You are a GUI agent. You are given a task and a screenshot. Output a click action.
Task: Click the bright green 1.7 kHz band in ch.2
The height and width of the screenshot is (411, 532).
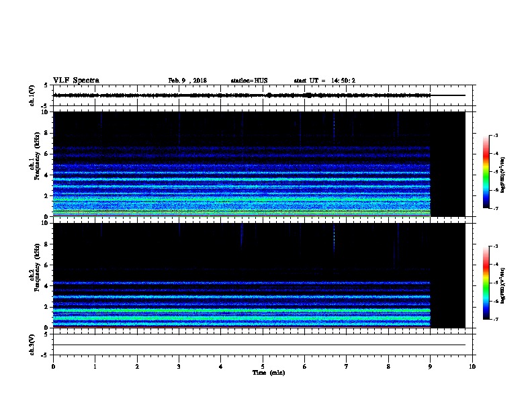242,310
